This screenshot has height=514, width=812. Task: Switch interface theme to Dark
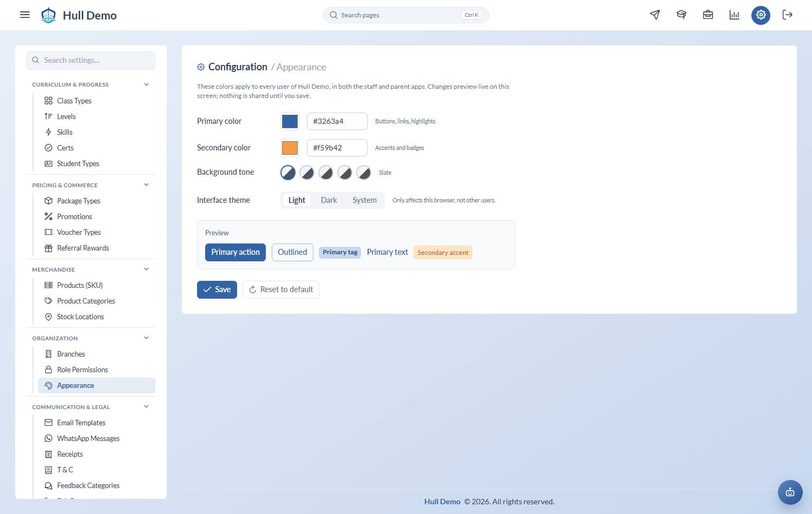point(329,200)
